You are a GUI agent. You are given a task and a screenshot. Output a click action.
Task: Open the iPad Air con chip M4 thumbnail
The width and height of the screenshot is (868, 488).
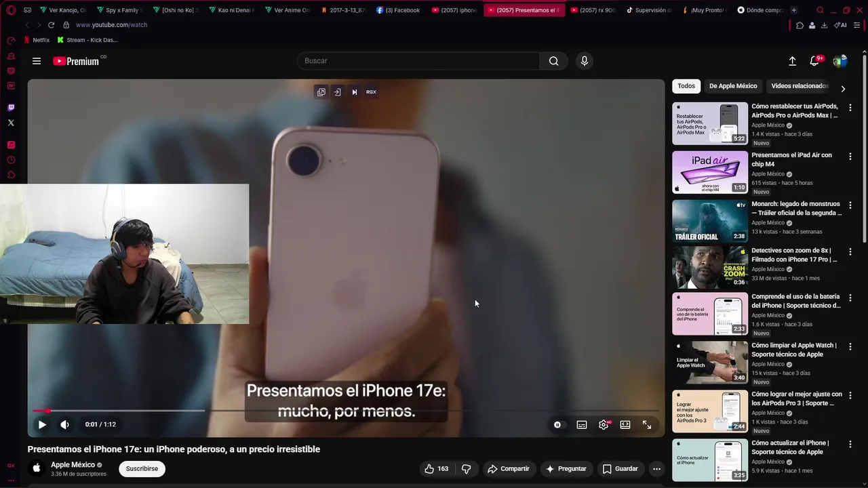click(x=710, y=172)
